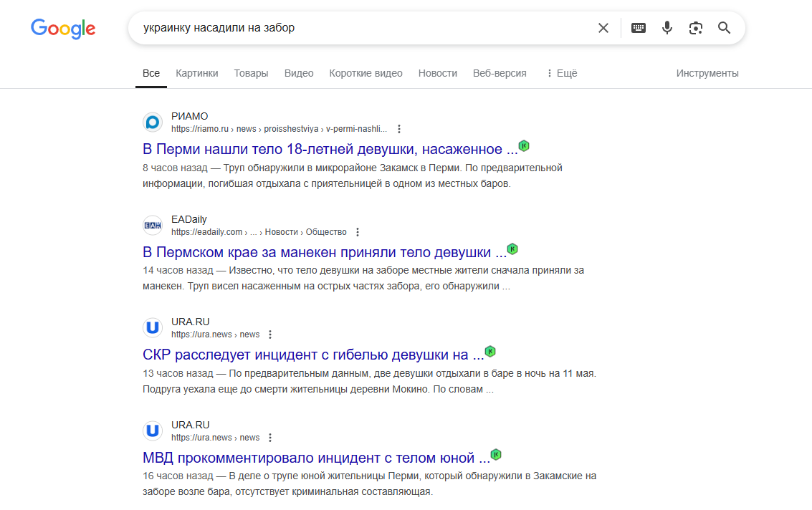The width and height of the screenshot is (812, 510).
Task: Click the '16 часов назад' snippet text
Action: pyautogui.click(x=178, y=476)
